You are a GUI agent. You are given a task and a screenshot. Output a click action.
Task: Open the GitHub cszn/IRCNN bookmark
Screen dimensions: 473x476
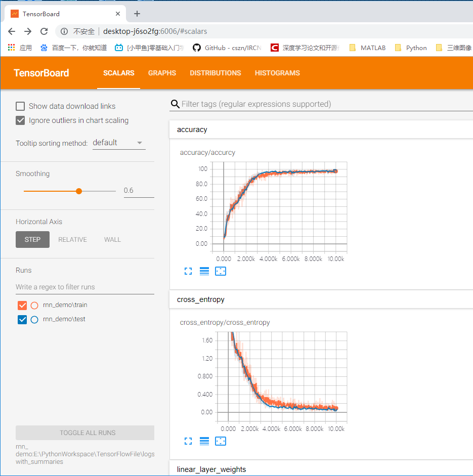coord(227,48)
